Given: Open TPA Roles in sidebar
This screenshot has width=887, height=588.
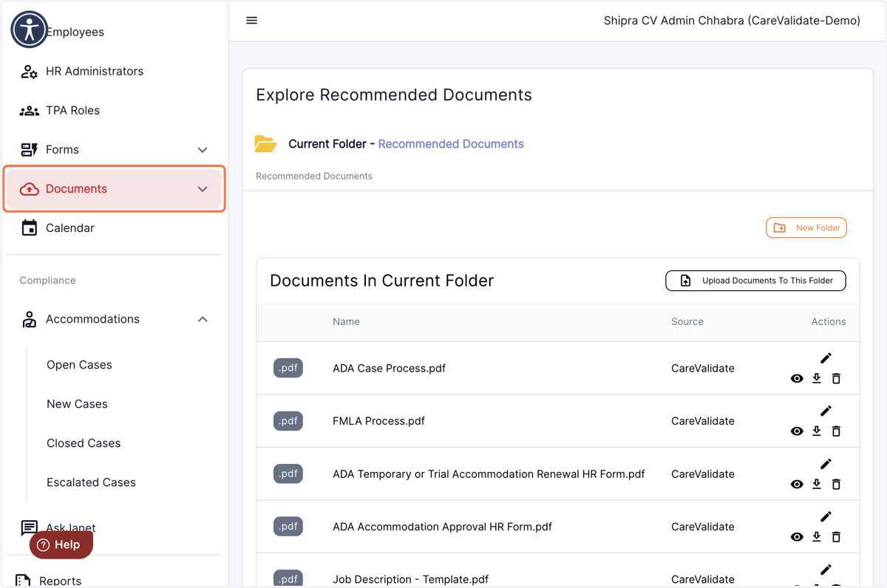Looking at the screenshot, I should click(114, 111).
